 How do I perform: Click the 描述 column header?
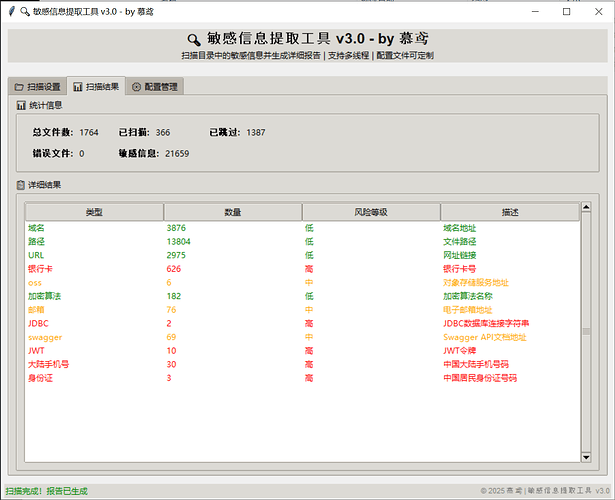(x=510, y=212)
